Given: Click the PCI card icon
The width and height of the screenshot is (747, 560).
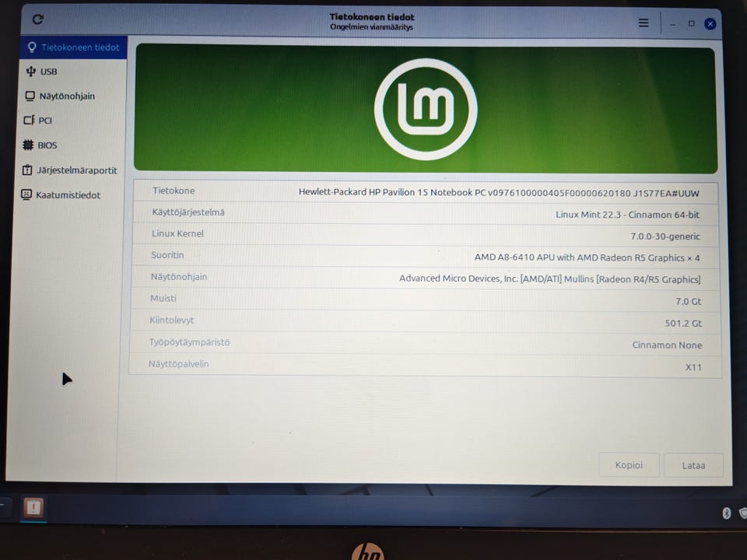Looking at the screenshot, I should (x=29, y=120).
